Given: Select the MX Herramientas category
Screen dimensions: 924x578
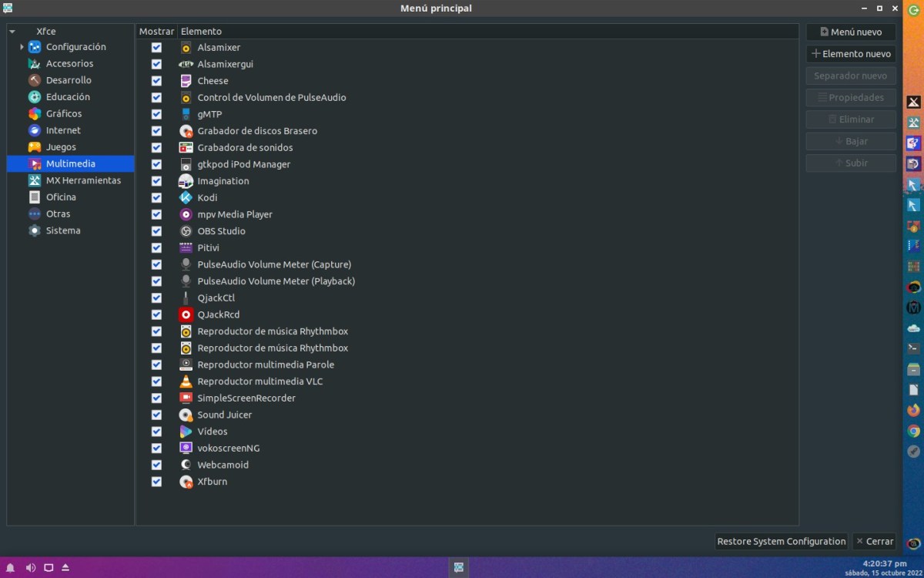Looking at the screenshot, I should click(82, 180).
